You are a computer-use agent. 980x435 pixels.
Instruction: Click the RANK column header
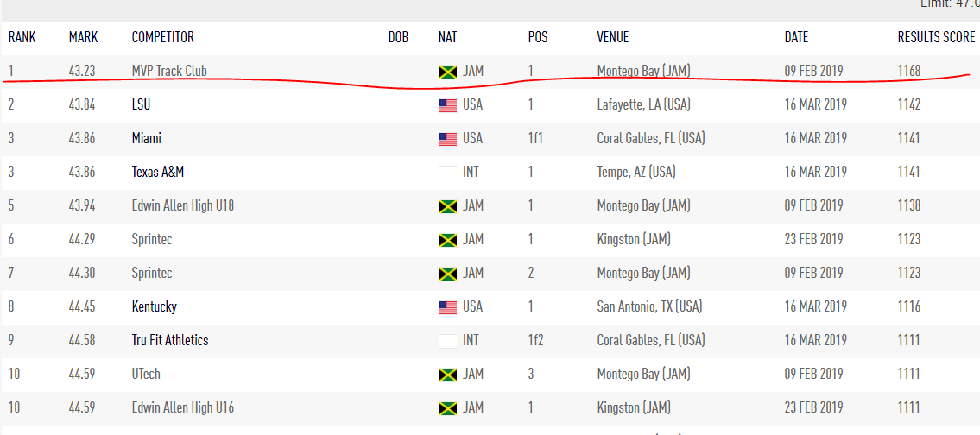[22, 37]
